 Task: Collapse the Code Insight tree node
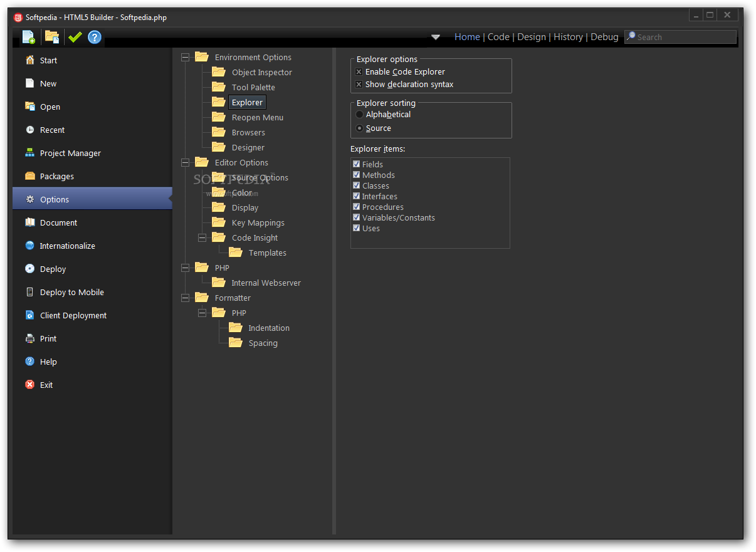tap(202, 237)
